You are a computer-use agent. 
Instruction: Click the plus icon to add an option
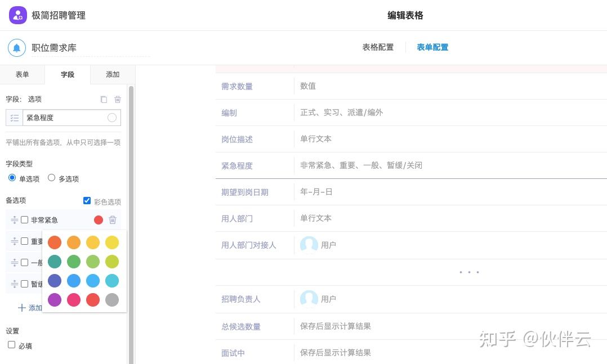coord(21,308)
